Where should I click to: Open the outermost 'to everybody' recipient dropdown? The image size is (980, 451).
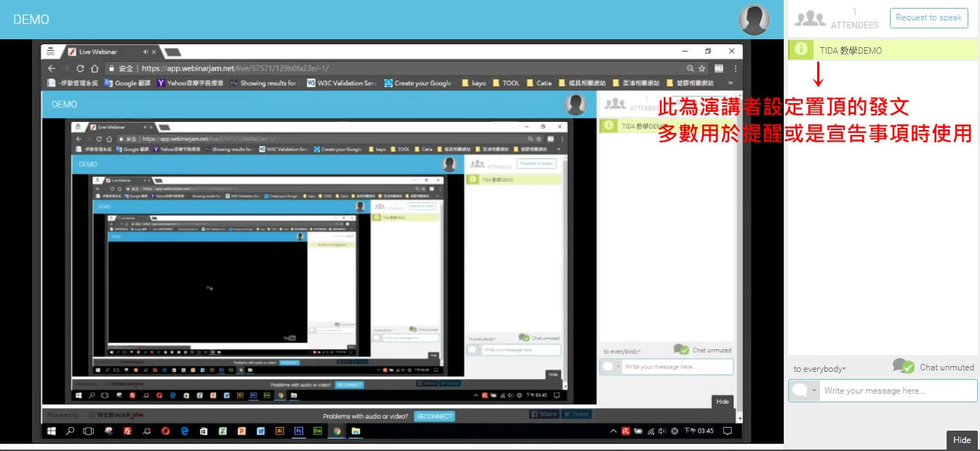click(x=819, y=369)
